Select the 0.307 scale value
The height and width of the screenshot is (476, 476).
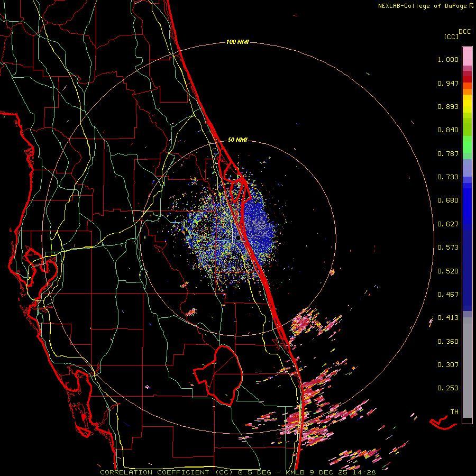tap(448, 365)
